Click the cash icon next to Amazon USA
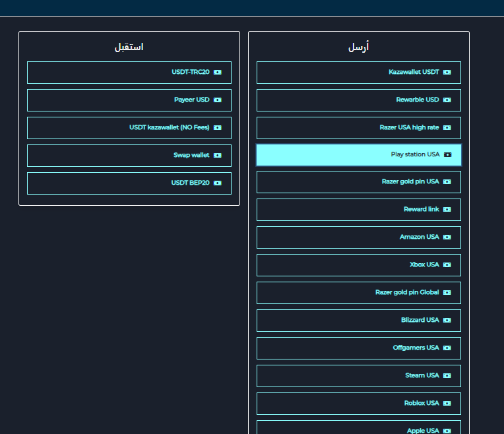504x434 pixels. point(447,237)
